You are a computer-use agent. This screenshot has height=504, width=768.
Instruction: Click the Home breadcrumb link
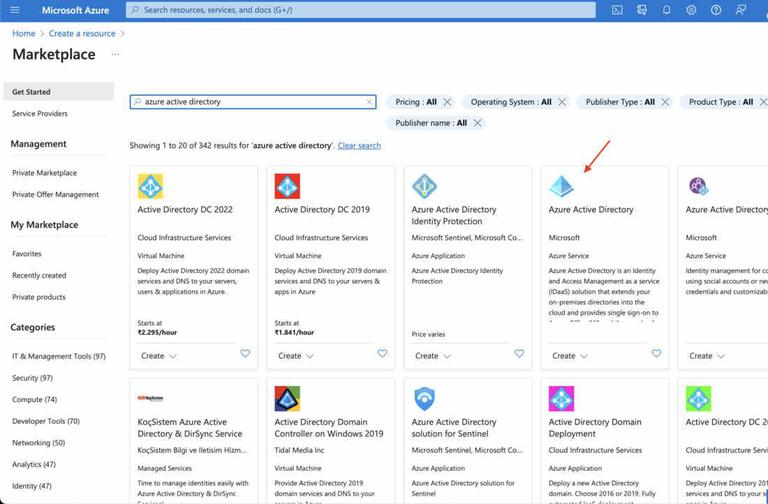click(x=24, y=33)
